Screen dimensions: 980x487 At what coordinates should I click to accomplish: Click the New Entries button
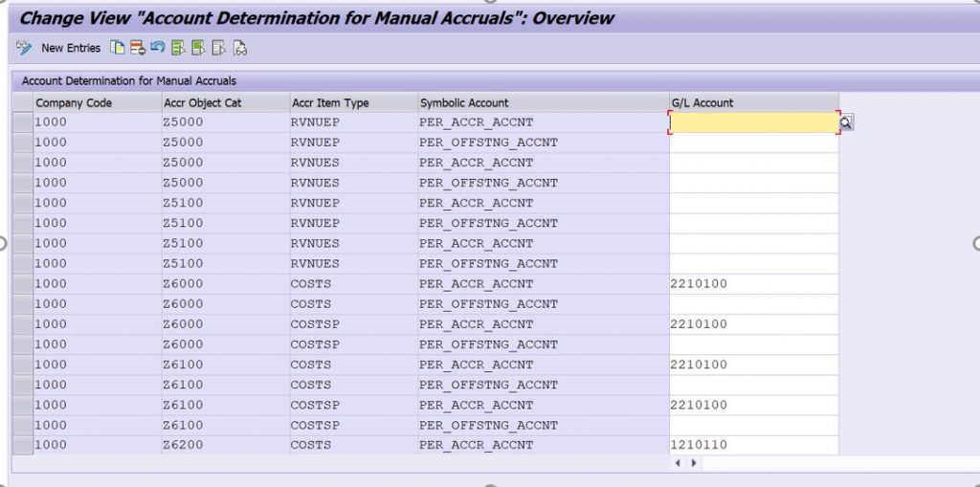tap(71, 48)
